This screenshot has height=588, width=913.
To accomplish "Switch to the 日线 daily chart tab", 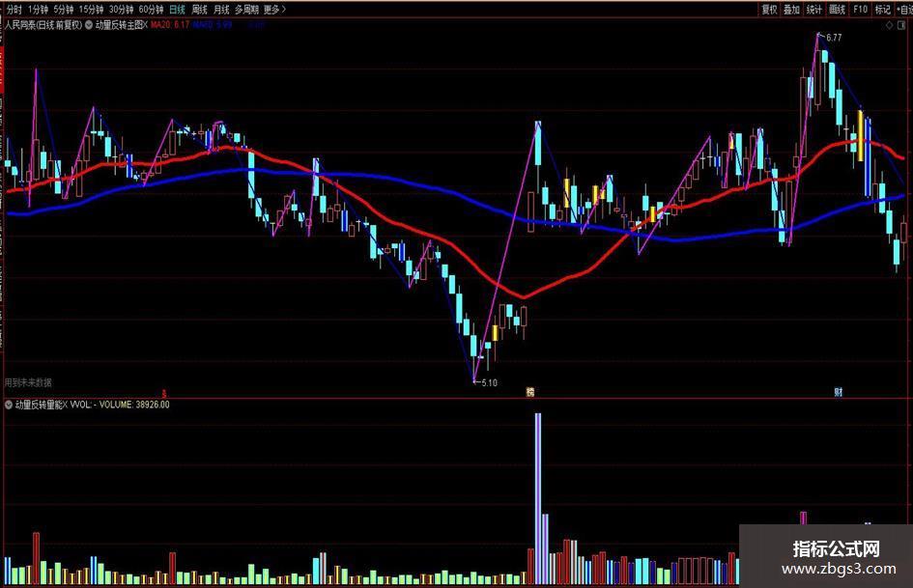I will coord(177,10).
